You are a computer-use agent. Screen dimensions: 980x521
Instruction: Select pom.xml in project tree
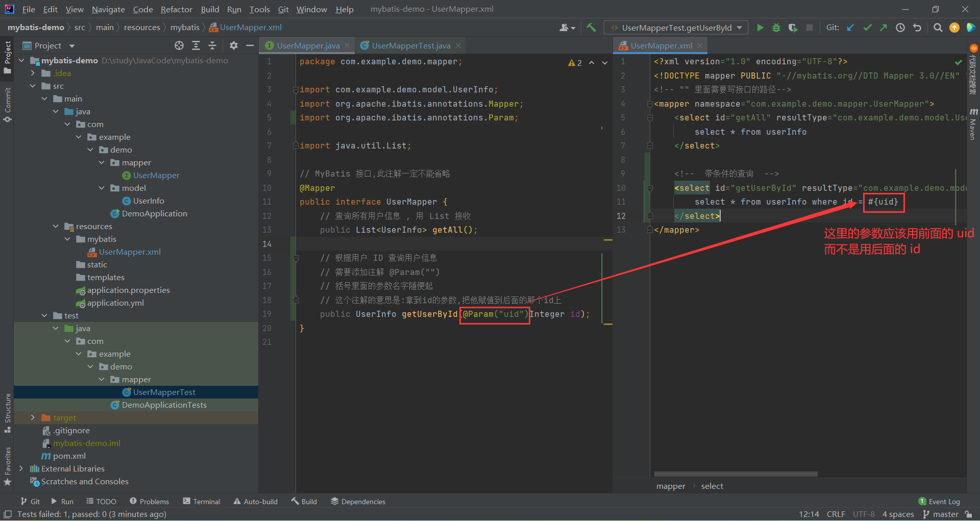click(x=69, y=456)
